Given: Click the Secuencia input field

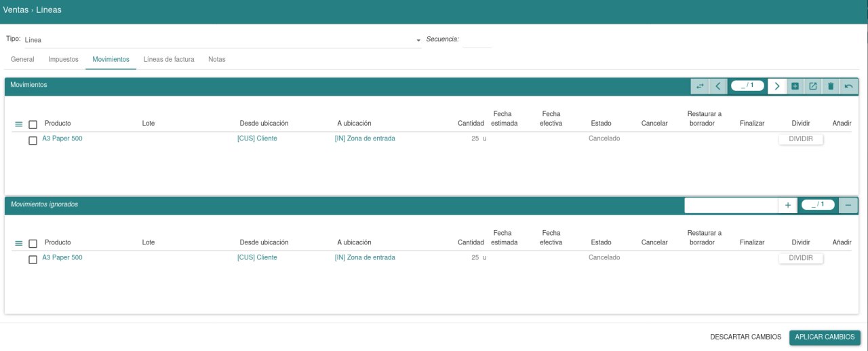Looking at the screenshot, I should tap(477, 39).
